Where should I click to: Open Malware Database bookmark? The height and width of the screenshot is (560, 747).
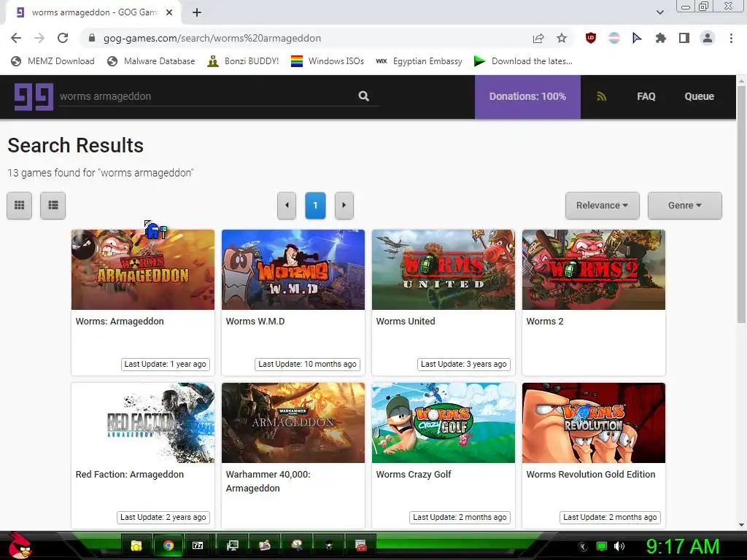click(x=152, y=61)
